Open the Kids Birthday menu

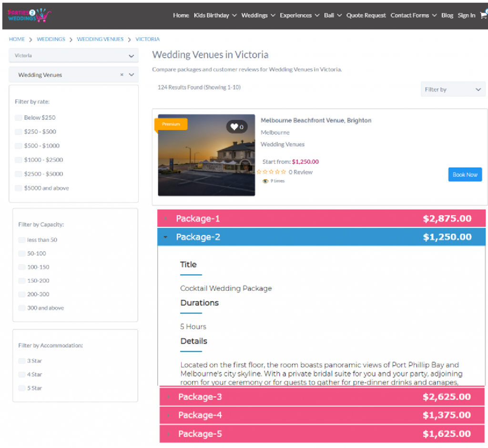(x=215, y=15)
